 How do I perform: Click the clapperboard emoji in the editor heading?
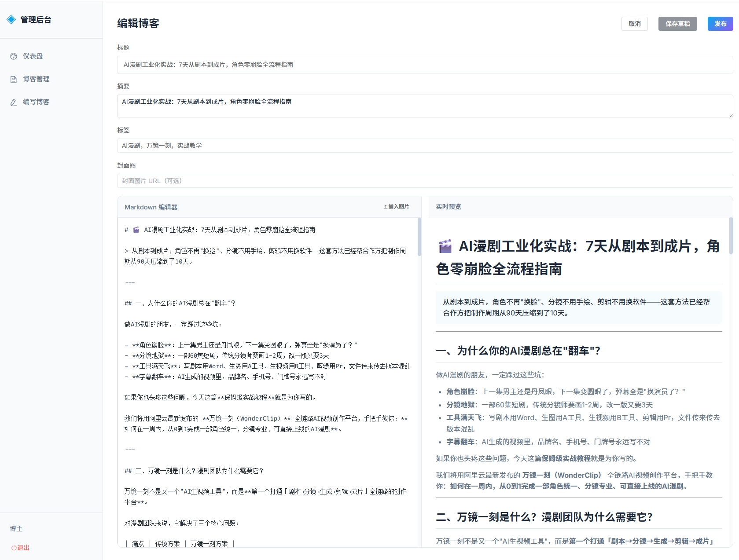coord(136,230)
